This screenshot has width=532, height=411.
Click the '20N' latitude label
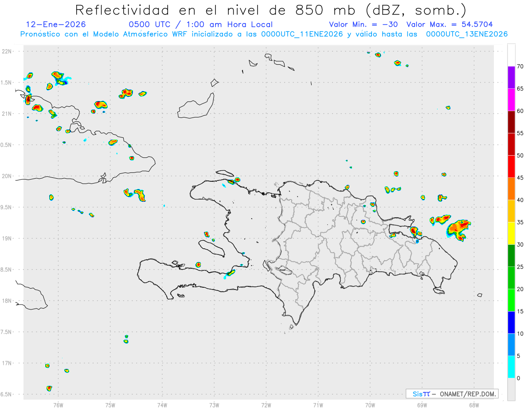click(8, 176)
